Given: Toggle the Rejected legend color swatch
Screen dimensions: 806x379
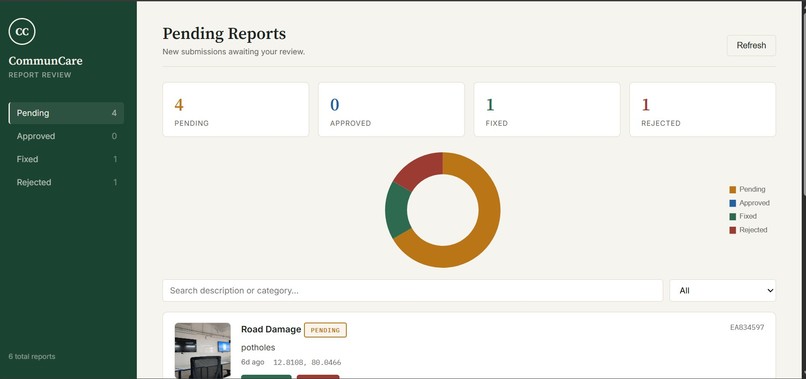Looking at the screenshot, I should click(732, 230).
